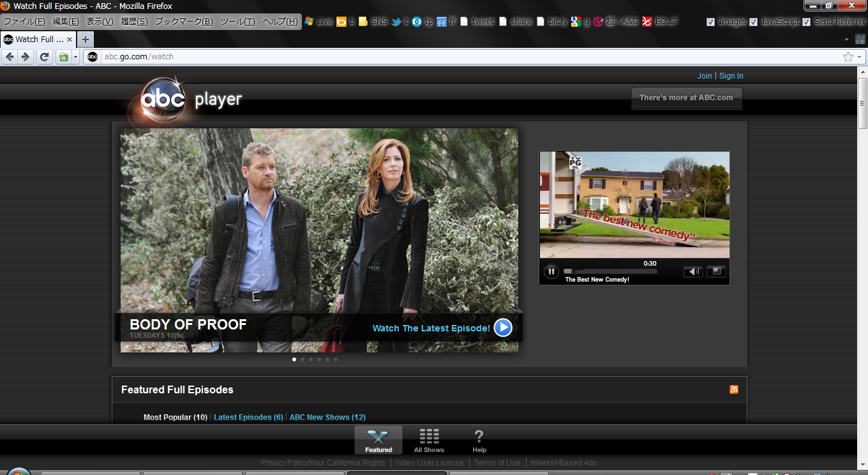The image size is (868, 475).
Task: Open the list-all-tabs dropdown arrow
Action: click(x=847, y=40)
